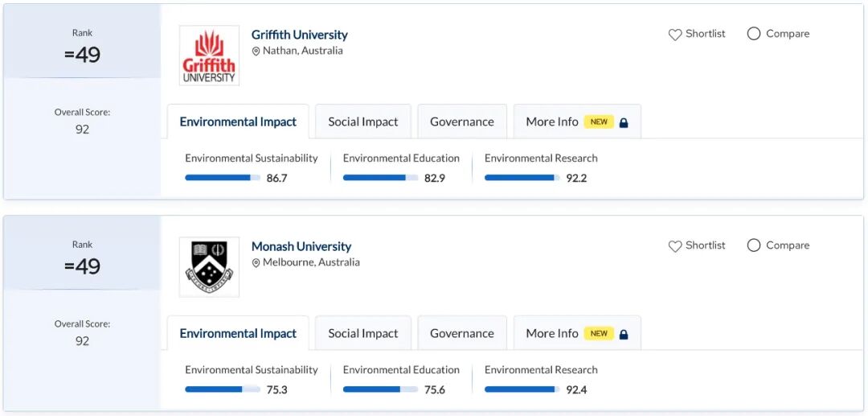Click Monash's Environmental Research score bar

tap(522, 389)
